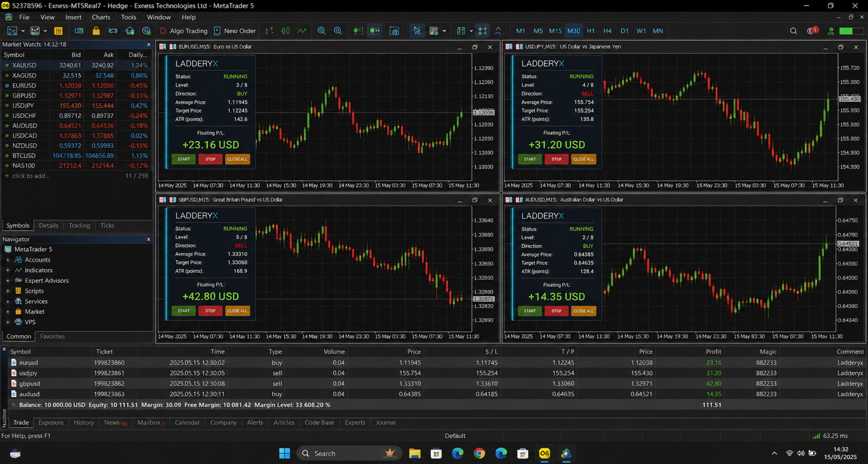Expand the Scripts node in Navigator
Image resolution: width=868 pixels, height=464 pixels.
tap(8, 291)
